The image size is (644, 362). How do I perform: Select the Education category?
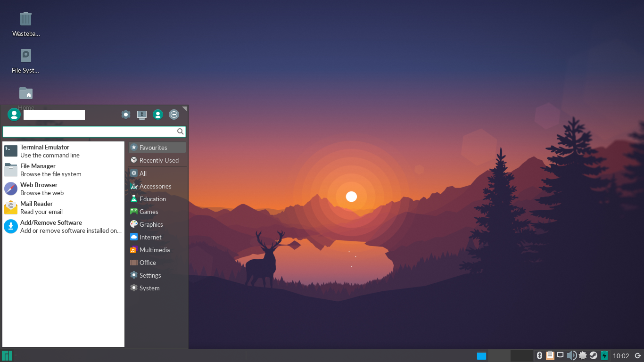157,199
